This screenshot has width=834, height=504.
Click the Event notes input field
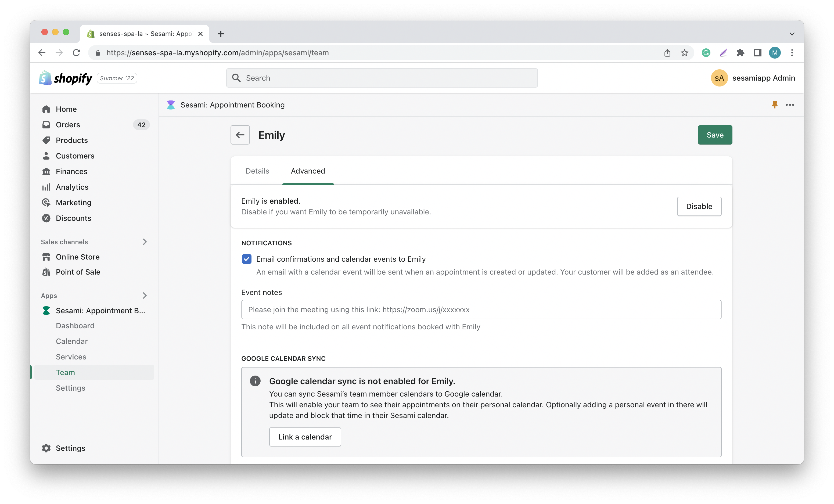[x=481, y=309]
